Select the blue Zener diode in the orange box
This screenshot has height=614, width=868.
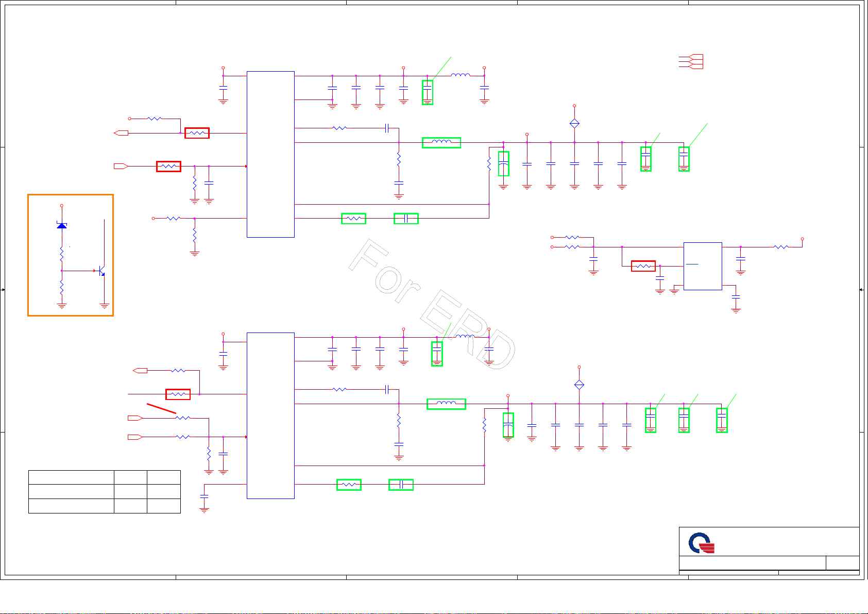coord(62,225)
